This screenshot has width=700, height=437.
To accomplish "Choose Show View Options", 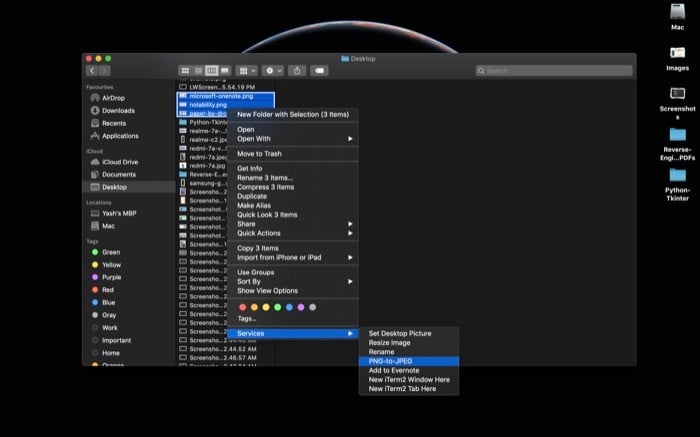I will pyautogui.click(x=293, y=291).
